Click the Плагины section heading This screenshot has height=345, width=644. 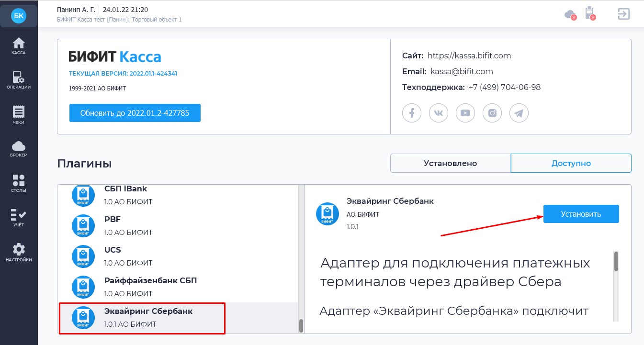coord(84,164)
